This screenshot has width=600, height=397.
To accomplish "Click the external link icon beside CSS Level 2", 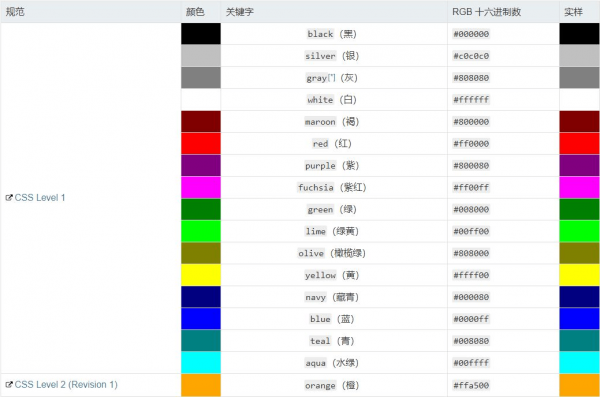I will click(9, 384).
